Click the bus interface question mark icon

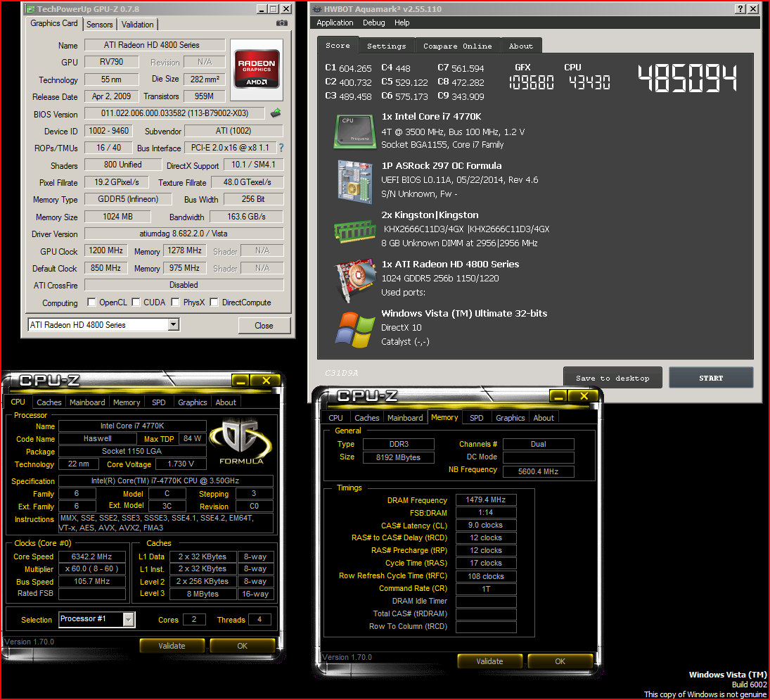click(x=281, y=147)
